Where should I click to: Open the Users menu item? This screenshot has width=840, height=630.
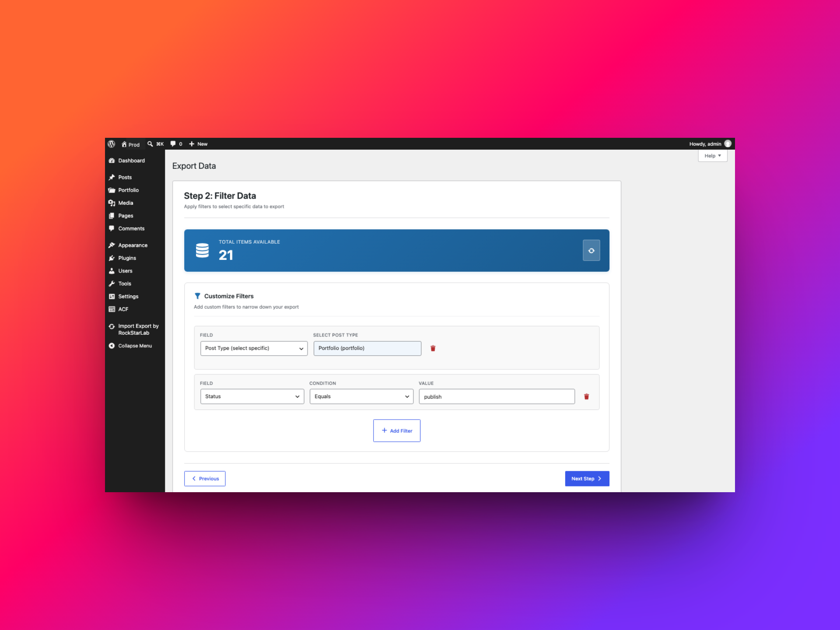point(135,271)
